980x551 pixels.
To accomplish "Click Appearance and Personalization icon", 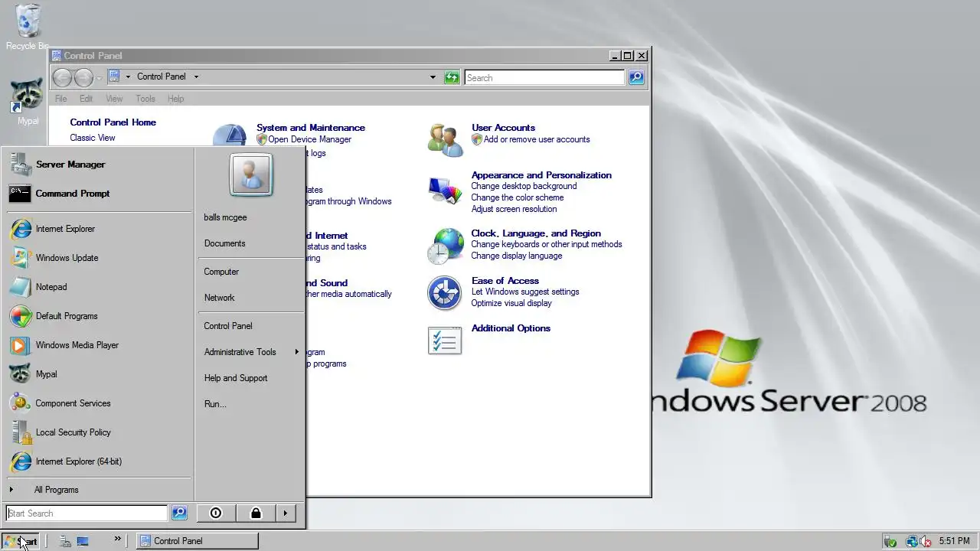I will point(445,189).
